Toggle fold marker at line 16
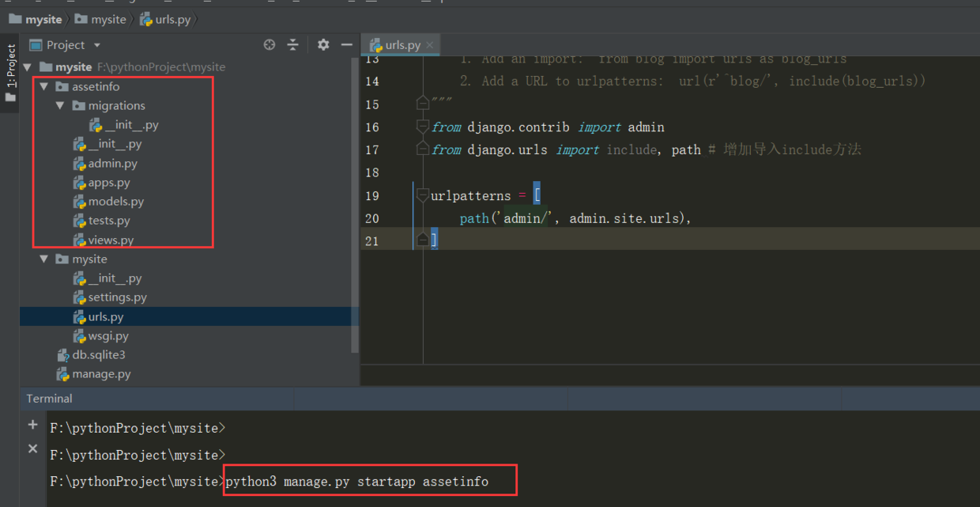The height and width of the screenshot is (507, 980). (423, 127)
